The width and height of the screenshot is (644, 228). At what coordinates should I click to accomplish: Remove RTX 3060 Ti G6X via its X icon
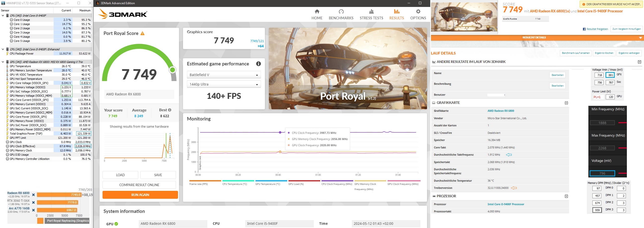pyautogui.click(x=34, y=202)
